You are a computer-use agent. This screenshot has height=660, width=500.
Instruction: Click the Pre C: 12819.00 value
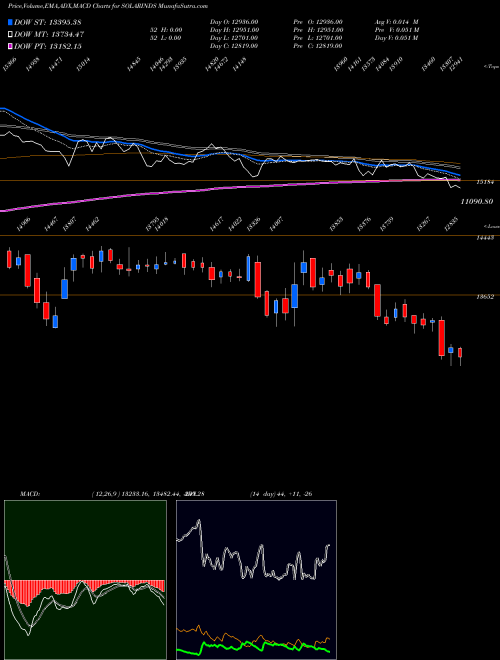318,46
